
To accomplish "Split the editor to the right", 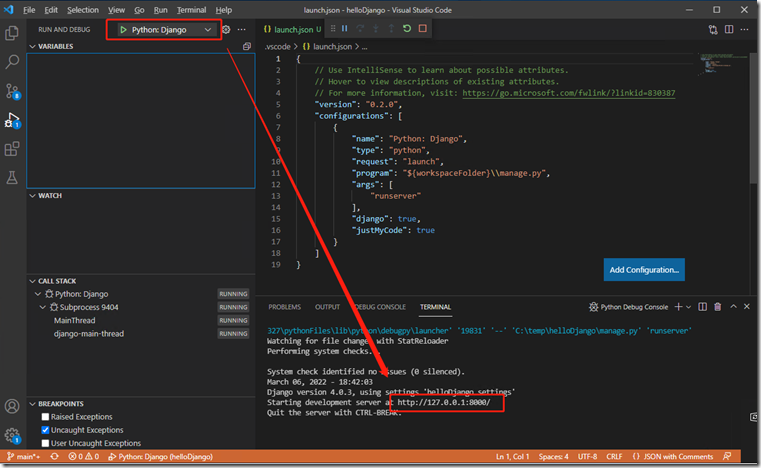I will pyautogui.click(x=729, y=30).
